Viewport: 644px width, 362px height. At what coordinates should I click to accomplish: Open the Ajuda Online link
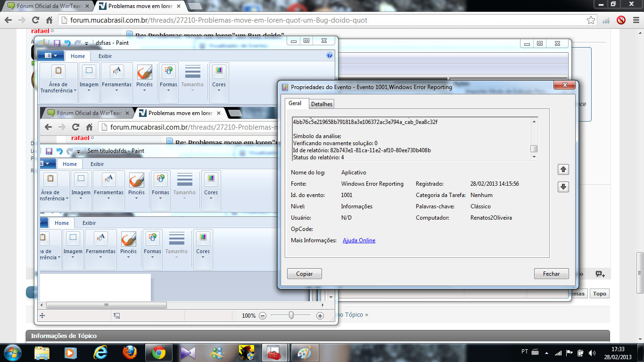(x=359, y=240)
